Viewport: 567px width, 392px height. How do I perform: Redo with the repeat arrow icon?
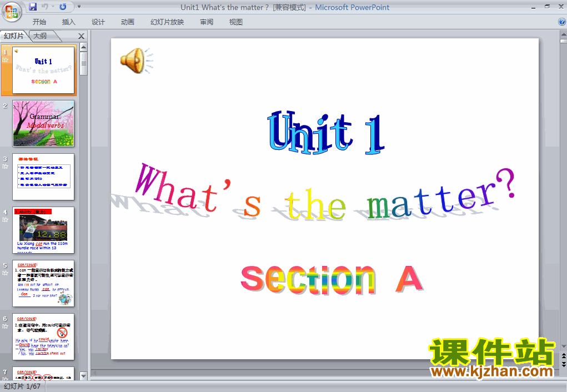[x=63, y=7]
